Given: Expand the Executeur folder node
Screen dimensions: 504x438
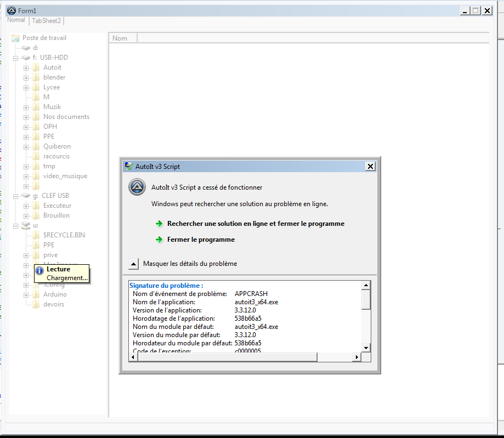Looking at the screenshot, I should click(26, 206).
